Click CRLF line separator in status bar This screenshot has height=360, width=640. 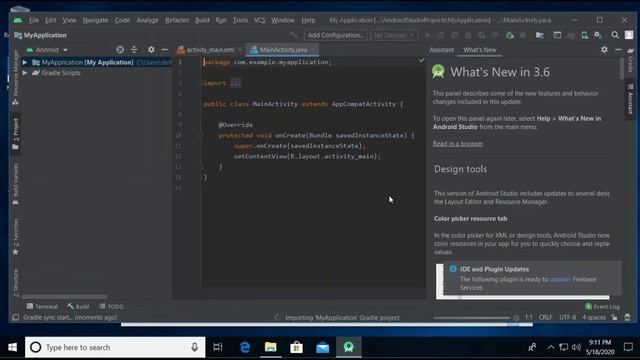click(x=545, y=318)
